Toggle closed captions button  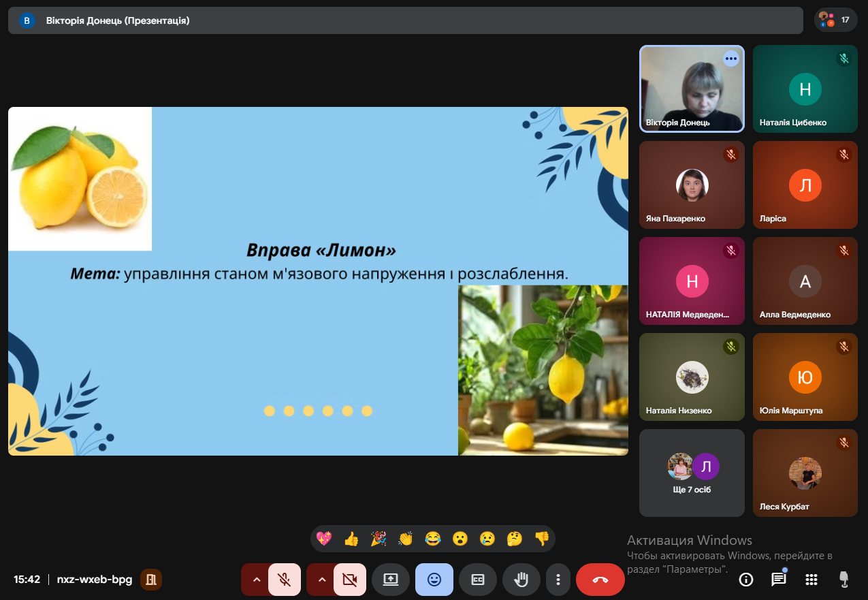(x=478, y=580)
